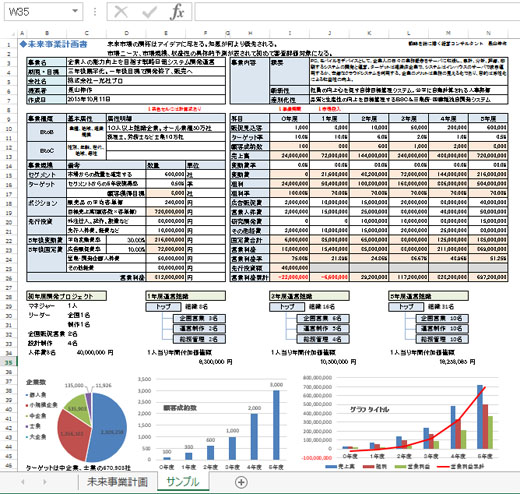Screen dimensions: 520x494
Task: Click the 会社名 label cell
Action: (46, 81)
